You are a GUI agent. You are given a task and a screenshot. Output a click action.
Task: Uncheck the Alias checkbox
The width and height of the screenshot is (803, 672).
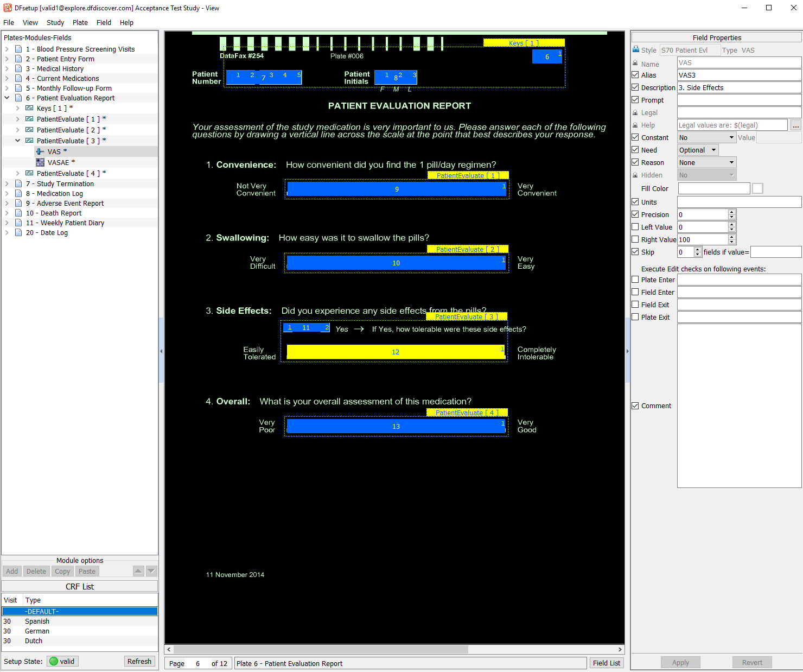[x=635, y=75]
